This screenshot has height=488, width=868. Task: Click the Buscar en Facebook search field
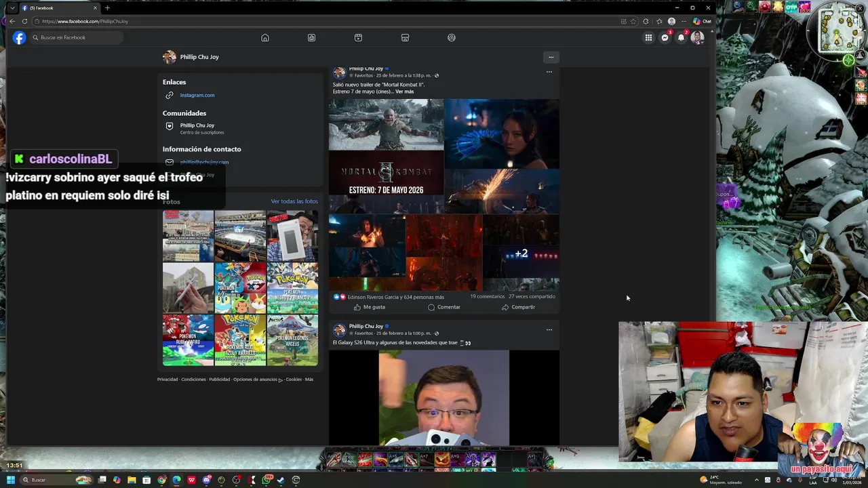point(76,37)
